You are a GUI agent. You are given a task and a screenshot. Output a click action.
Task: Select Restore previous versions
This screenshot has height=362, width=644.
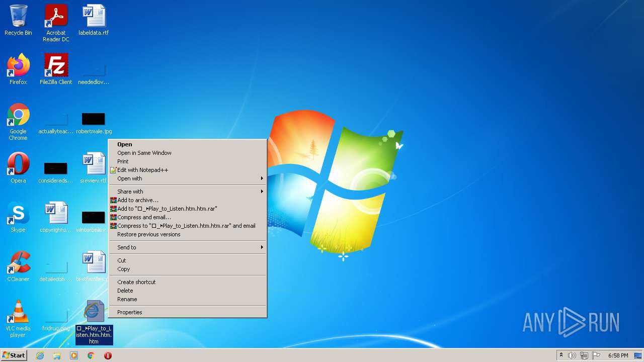(188, 234)
